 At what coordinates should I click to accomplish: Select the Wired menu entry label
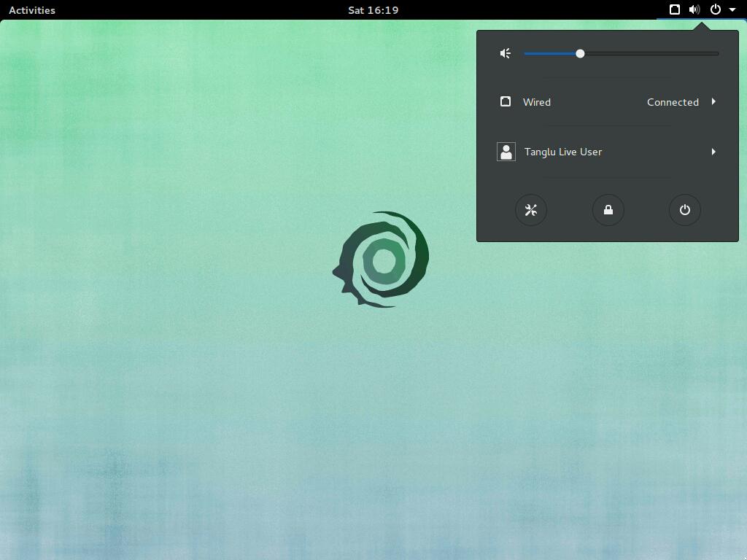pyautogui.click(x=537, y=102)
